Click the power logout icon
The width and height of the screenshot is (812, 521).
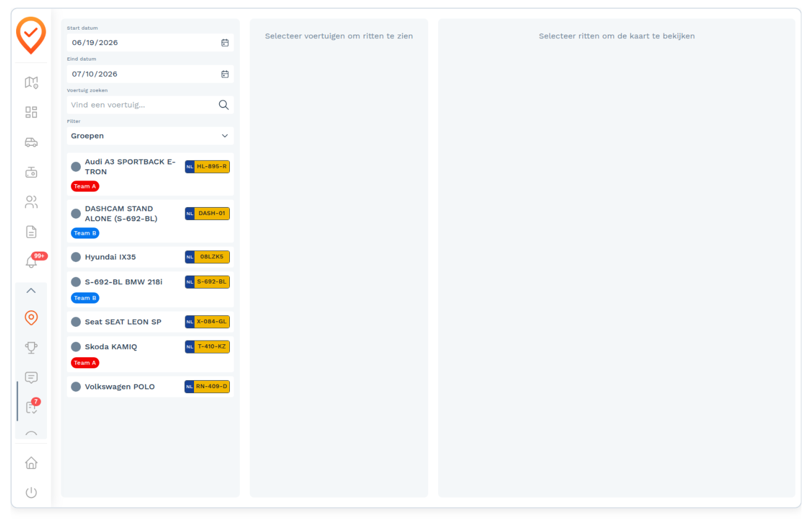coord(31,493)
